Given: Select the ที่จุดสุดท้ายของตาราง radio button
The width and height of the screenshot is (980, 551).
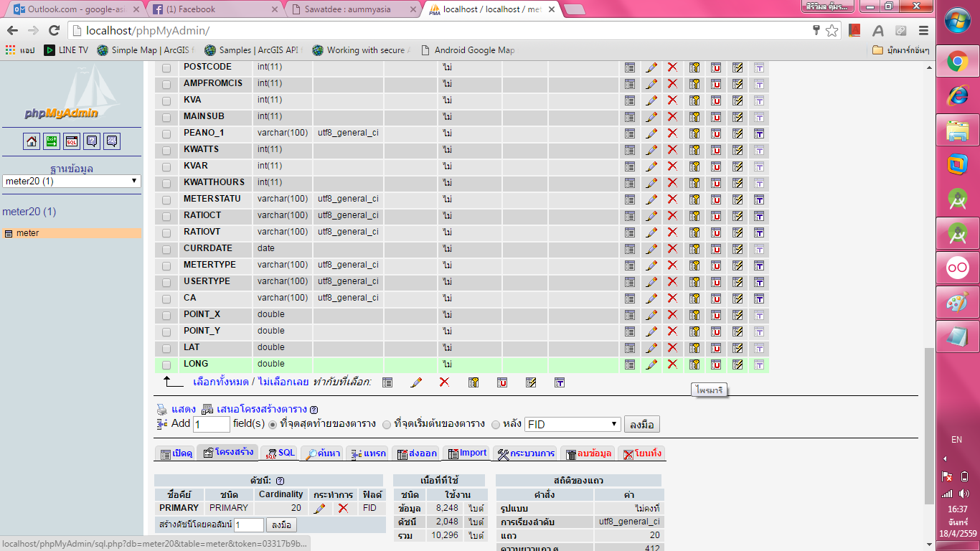Looking at the screenshot, I should pyautogui.click(x=273, y=424).
